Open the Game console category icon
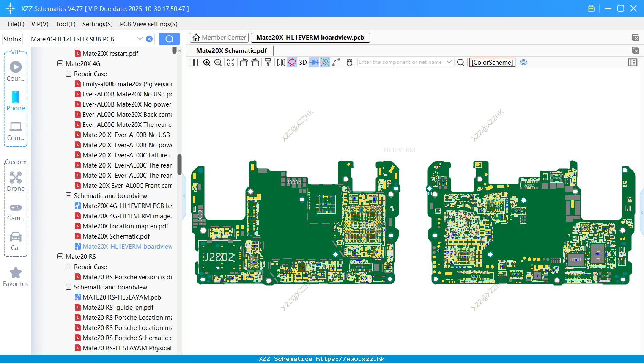The height and width of the screenshot is (363, 644). click(x=16, y=212)
